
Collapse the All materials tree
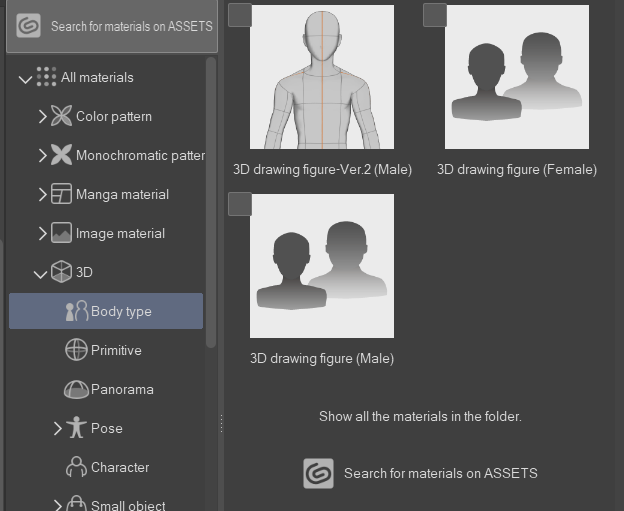[25, 79]
